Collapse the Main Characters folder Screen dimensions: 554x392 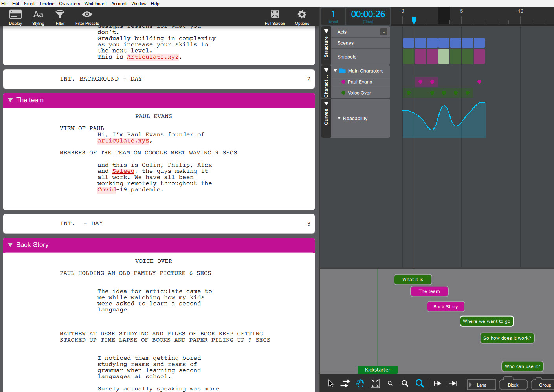(x=335, y=71)
